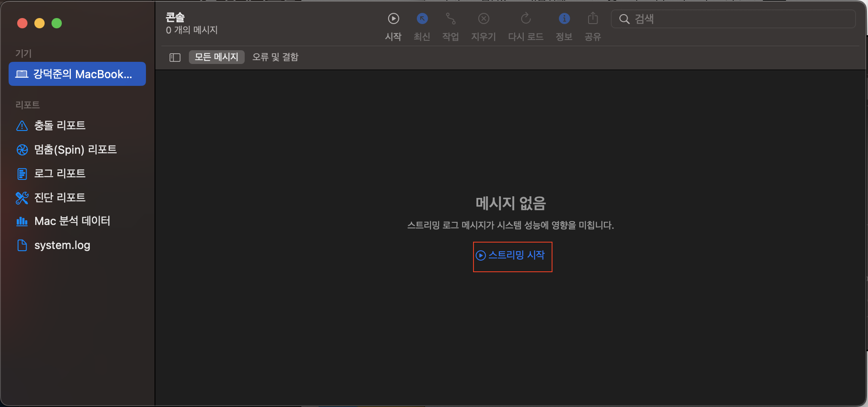Select the 모든 메시지 filter tab

[x=216, y=57]
